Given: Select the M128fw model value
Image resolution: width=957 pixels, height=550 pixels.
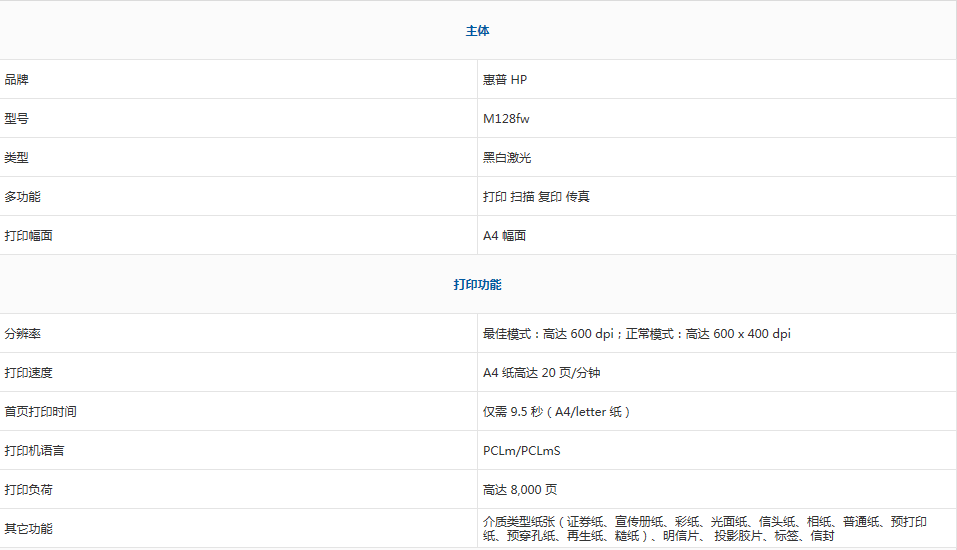Looking at the screenshot, I should tap(507, 118).
